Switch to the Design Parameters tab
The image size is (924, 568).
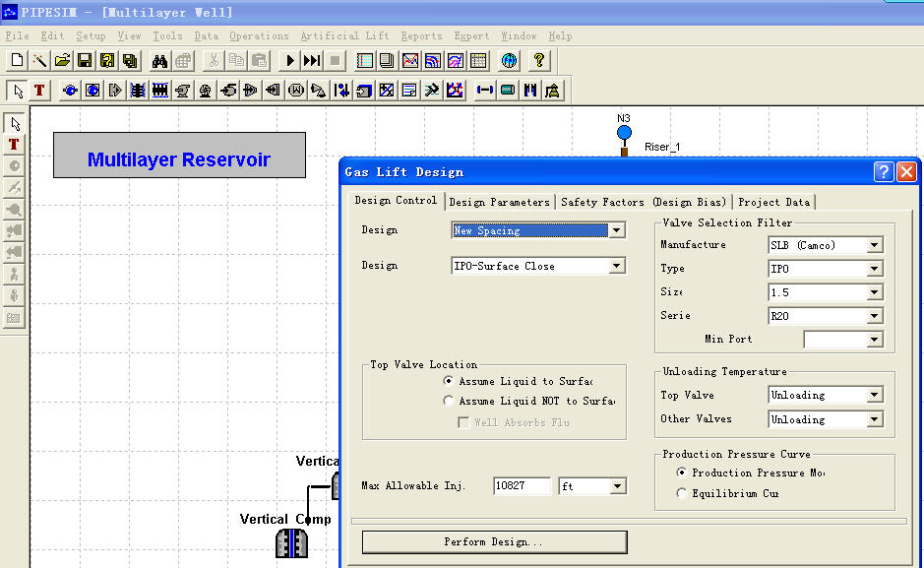pyautogui.click(x=499, y=202)
